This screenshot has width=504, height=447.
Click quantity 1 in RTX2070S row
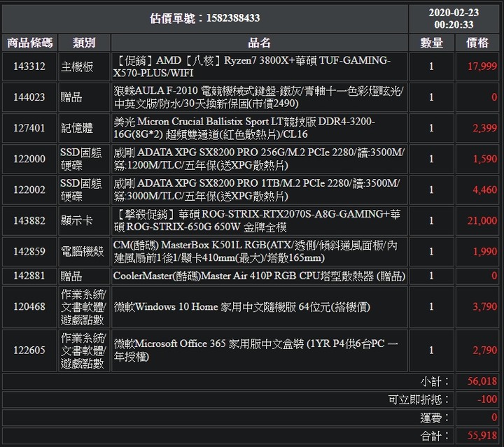click(x=431, y=220)
